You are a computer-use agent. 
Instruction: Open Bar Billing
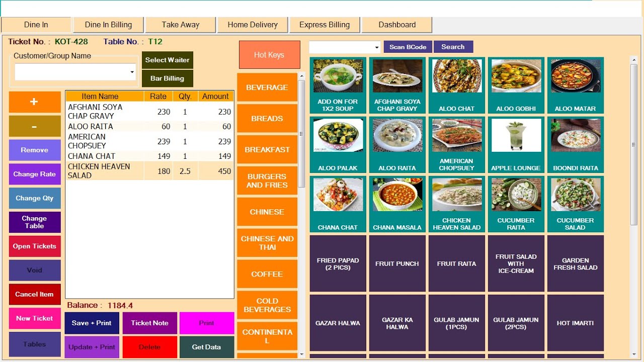coord(168,78)
